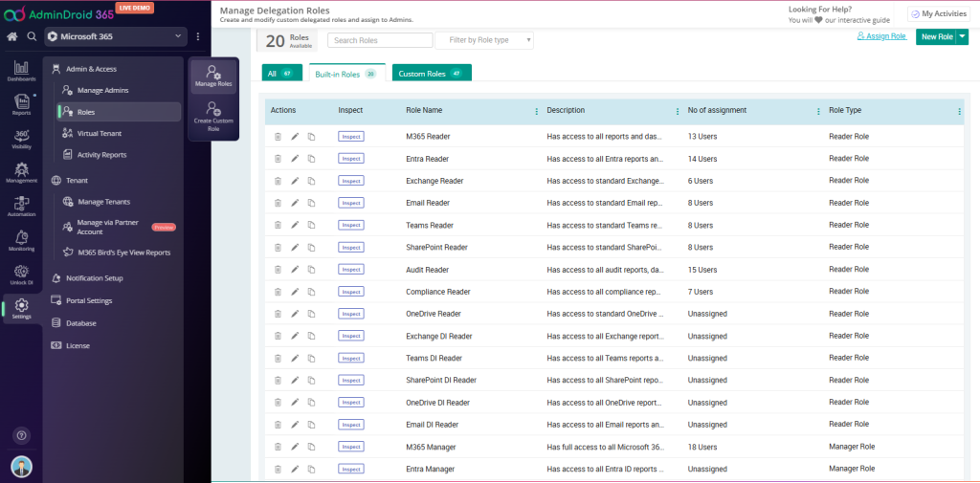Copy the OneDrive Reader role
This screenshot has width=980, height=483.
point(311,314)
